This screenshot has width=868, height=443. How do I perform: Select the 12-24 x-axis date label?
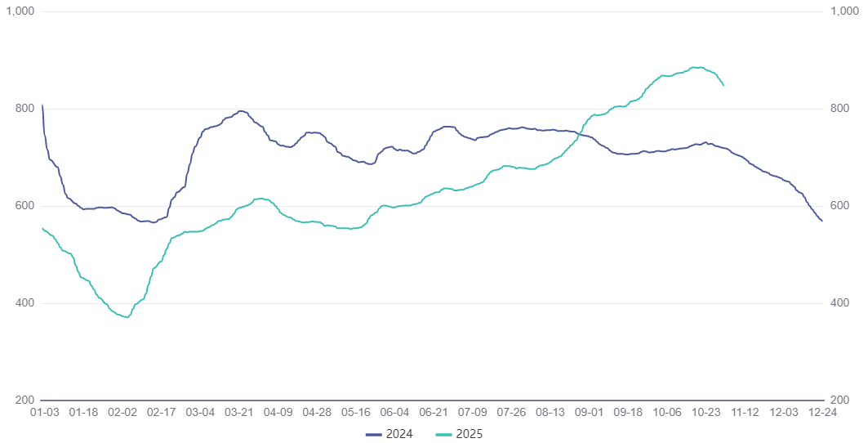click(x=822, y=414)
